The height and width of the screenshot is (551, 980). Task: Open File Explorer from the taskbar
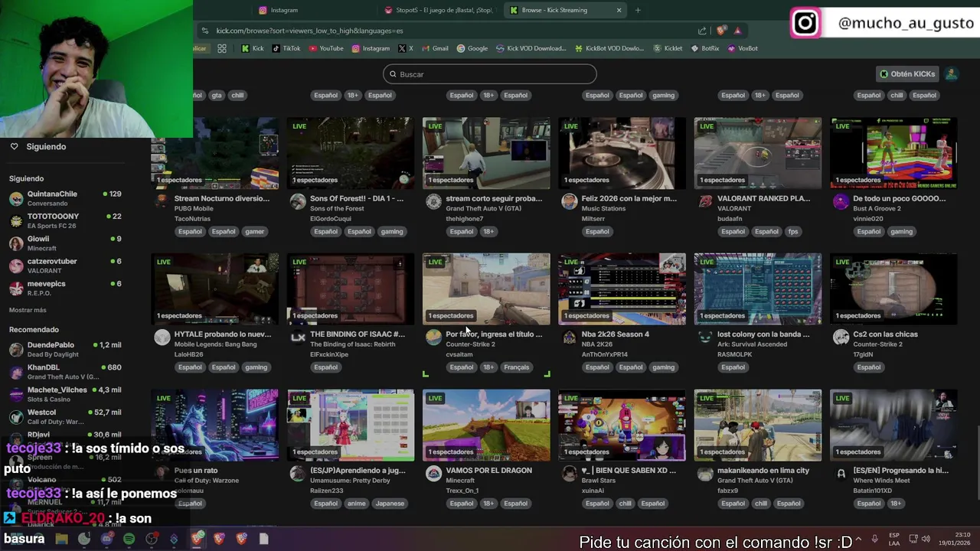click(x=61, y=539)
